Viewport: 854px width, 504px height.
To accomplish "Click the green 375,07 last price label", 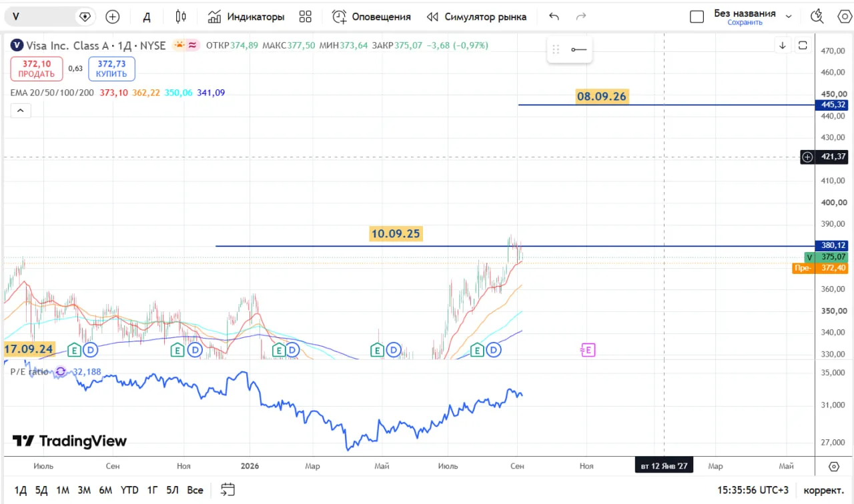I will tap(827, 257).
